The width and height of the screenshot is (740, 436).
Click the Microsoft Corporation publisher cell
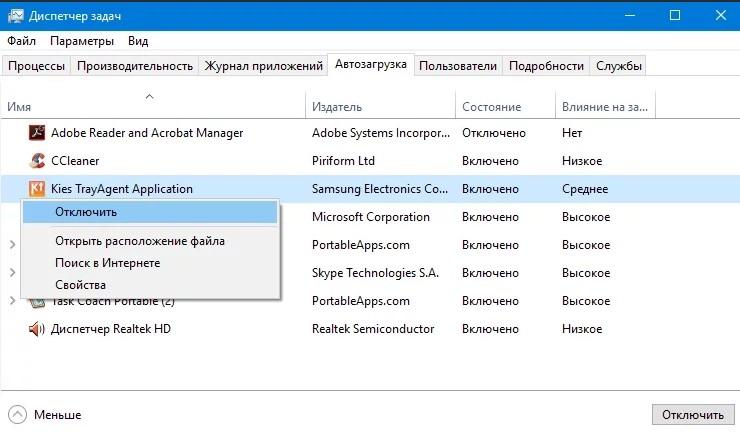(370, 217)
